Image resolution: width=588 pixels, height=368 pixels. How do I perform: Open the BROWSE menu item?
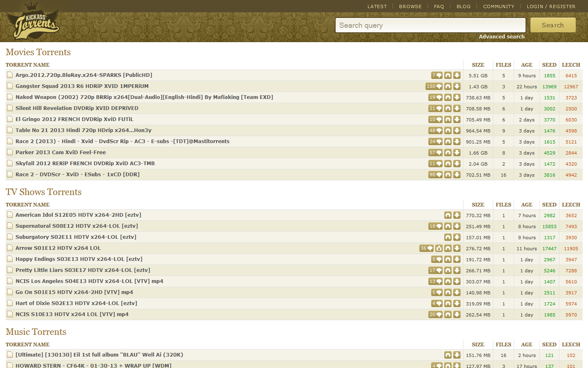[x=410, y=7]
